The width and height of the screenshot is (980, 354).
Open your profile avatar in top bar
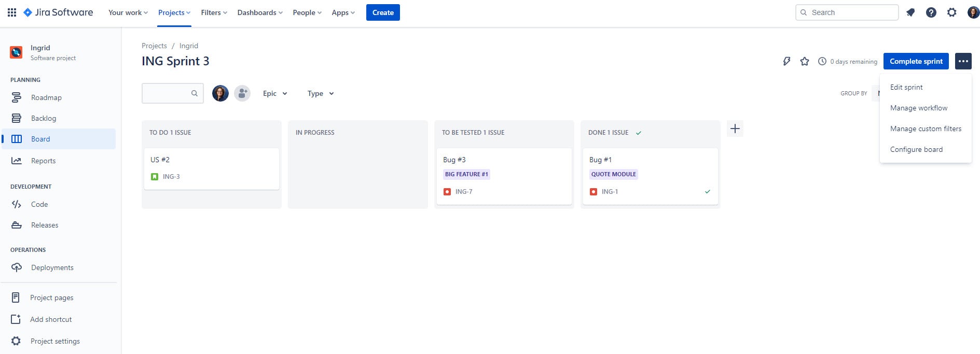click(973, 12)
